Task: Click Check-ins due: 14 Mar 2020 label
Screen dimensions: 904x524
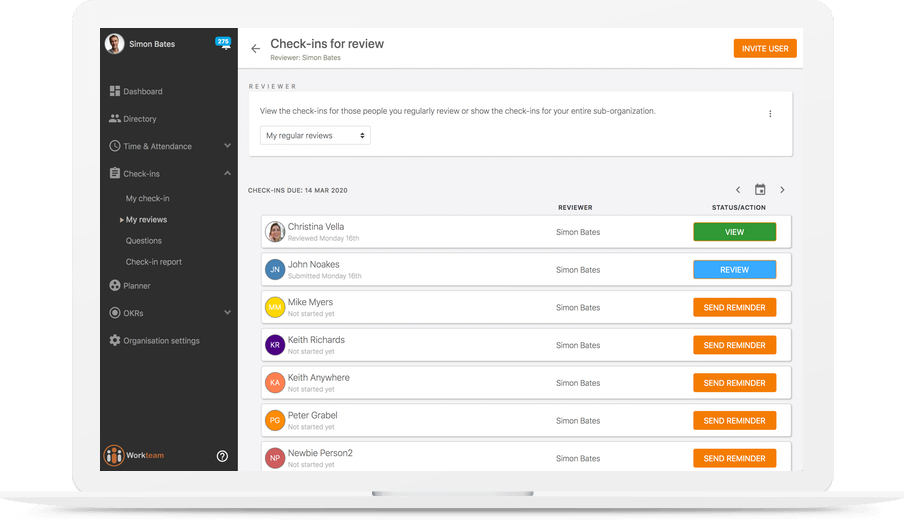Action: coord(297,190)
